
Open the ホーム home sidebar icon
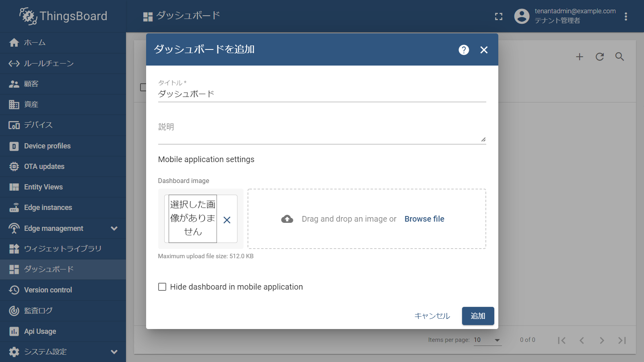click(x=14, y=42)
